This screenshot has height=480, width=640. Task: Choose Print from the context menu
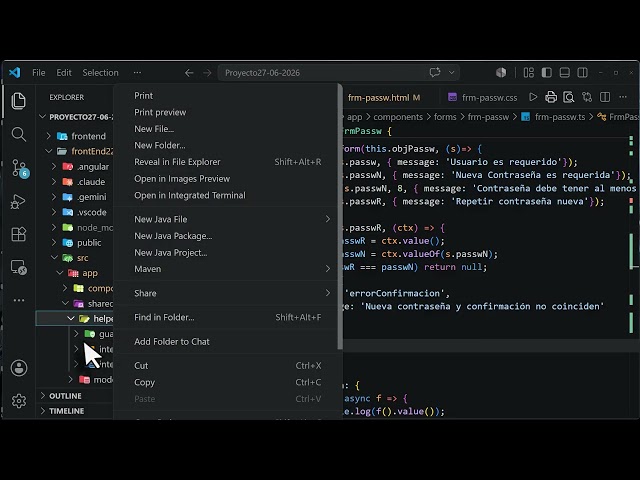click(x=227, y=96)
